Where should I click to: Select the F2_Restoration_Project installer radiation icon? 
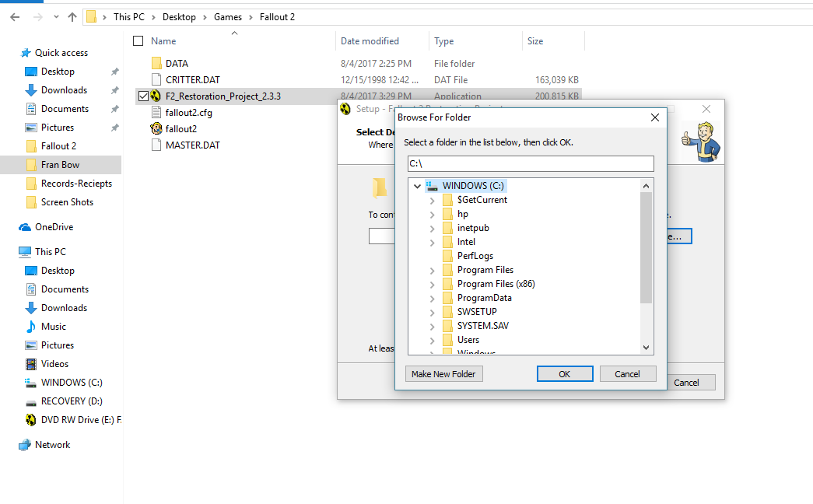[155, 96]
